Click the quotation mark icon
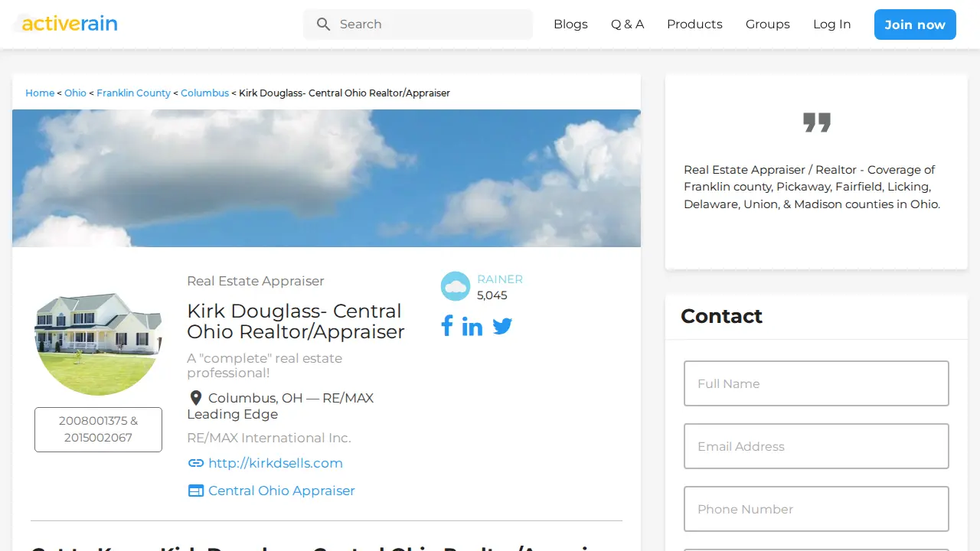This screenshot has width=980, height=551. point(817,122)
